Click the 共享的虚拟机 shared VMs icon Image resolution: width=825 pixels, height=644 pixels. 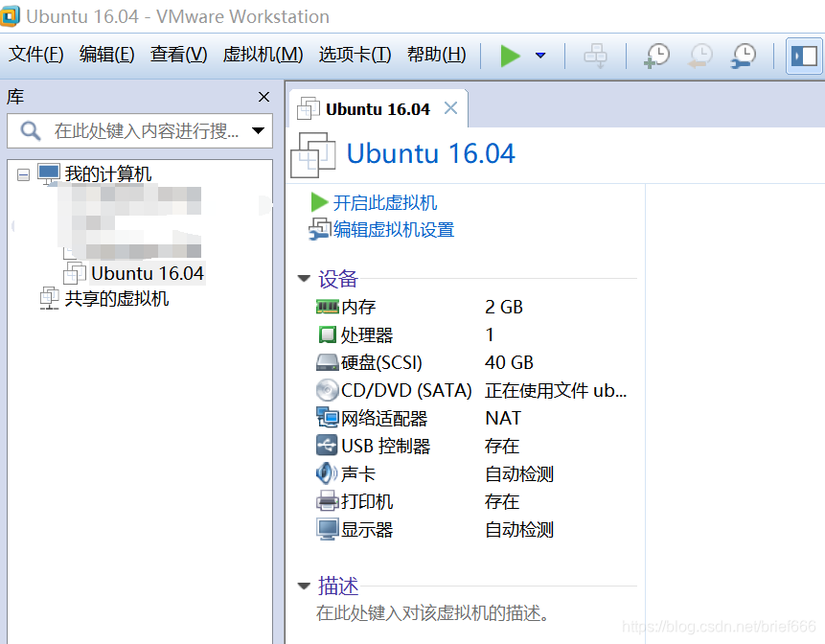click(50, 298)
